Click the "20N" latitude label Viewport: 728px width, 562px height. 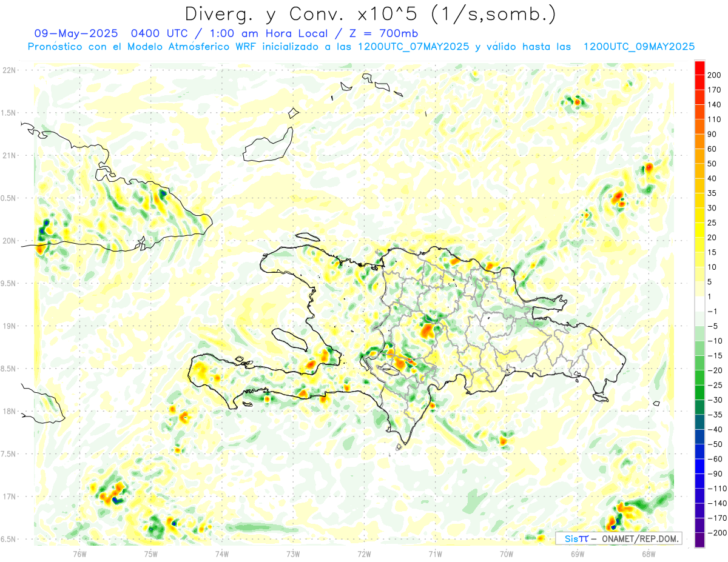tap(9, 241)
